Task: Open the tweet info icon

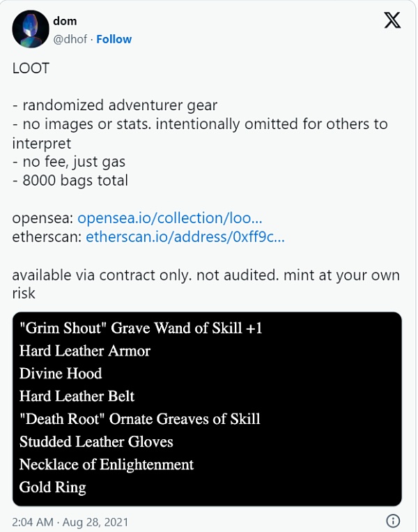Action: [x=392, y=520]
